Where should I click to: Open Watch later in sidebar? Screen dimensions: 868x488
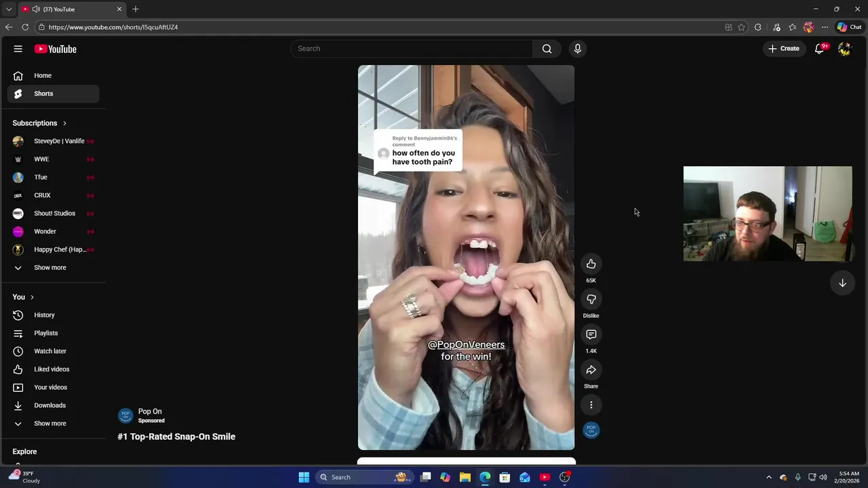tap(54, 351)
